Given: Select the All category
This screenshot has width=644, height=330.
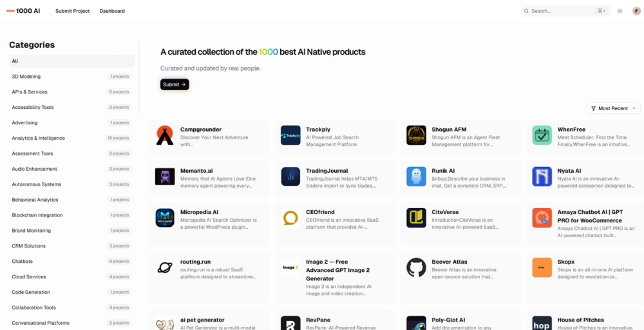Looking at the screenshot, I should [x=71, y=61].
